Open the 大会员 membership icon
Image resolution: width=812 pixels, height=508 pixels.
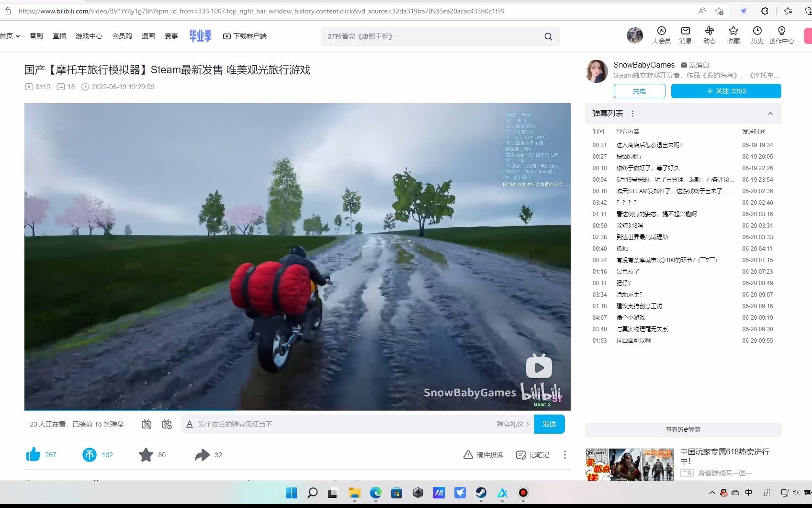point(661,35)
